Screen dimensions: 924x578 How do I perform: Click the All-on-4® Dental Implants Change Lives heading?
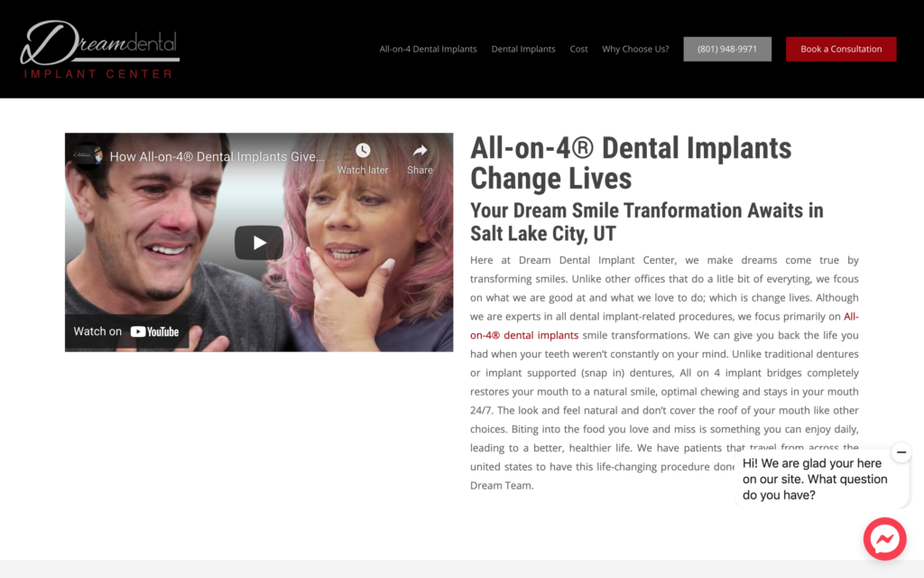point(631,163)
